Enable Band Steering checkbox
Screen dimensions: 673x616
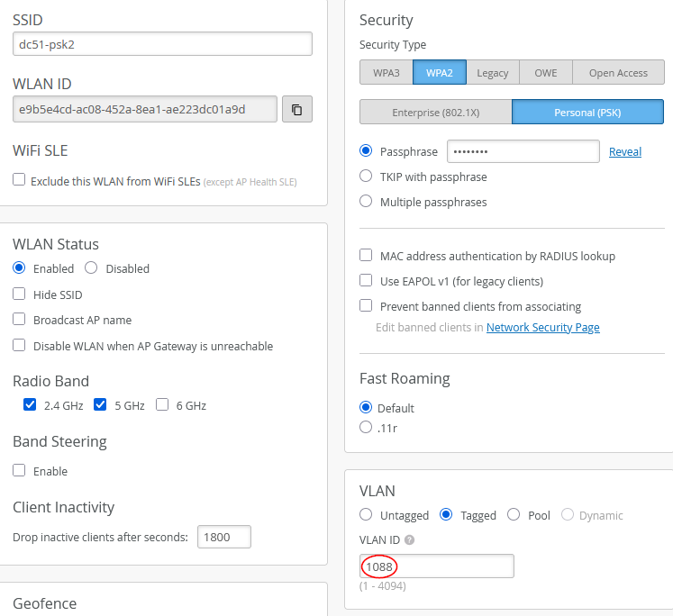pos(19,470)
